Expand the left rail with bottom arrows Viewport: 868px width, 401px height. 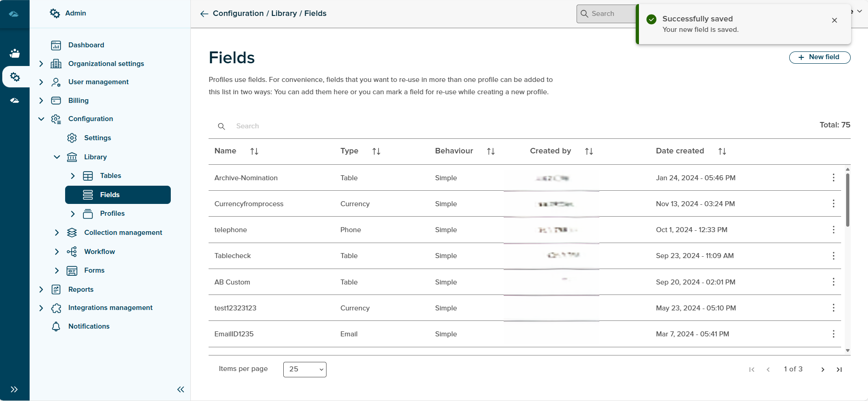[14, 389]
